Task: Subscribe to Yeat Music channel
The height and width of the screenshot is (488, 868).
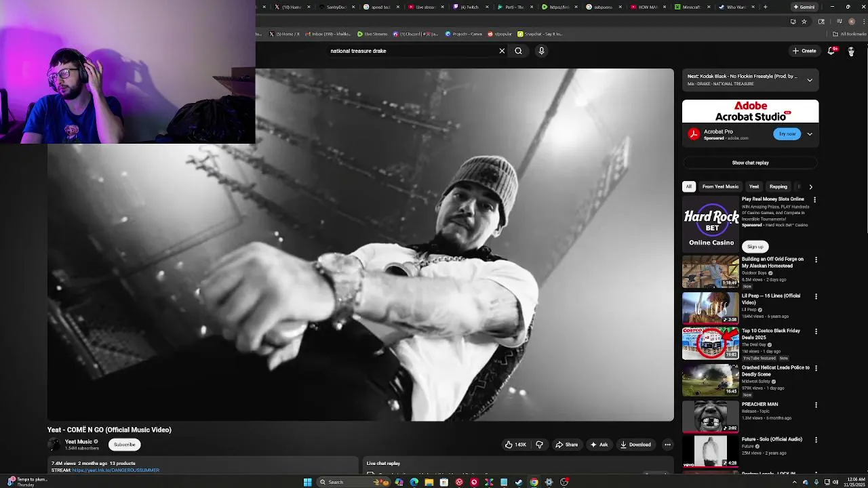Action: (x=124, y=445)
